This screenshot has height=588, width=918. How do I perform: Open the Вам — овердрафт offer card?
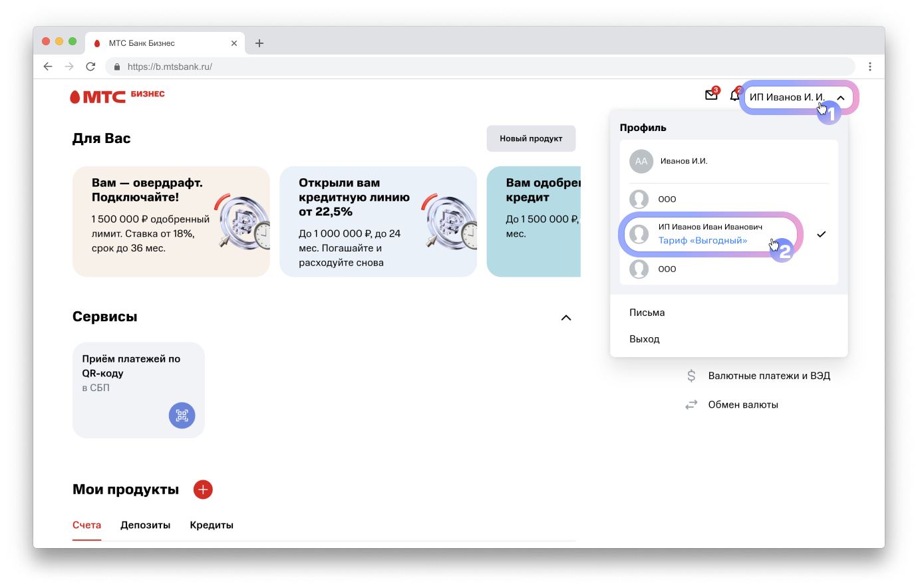point(171,221)
